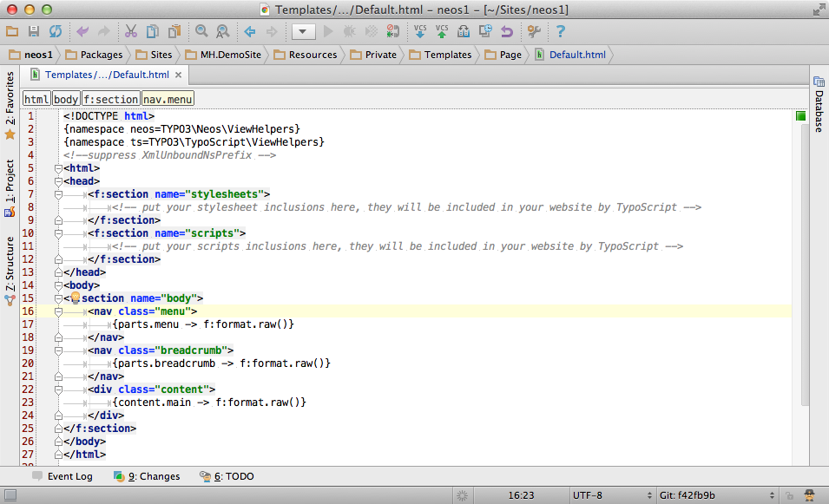Screen dimensions: 829x504
Task: Open the UTF-8 encoding selector
Action: [x=612, y=495]
